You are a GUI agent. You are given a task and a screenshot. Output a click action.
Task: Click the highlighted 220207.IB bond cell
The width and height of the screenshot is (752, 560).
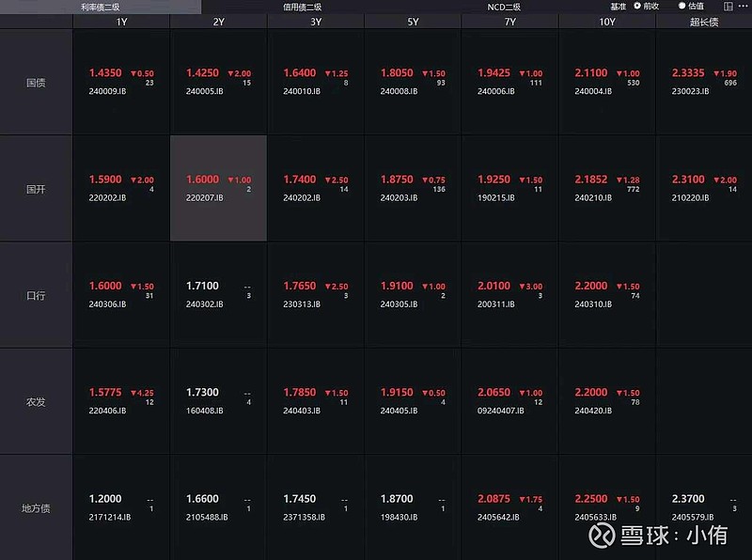(218, 188)
